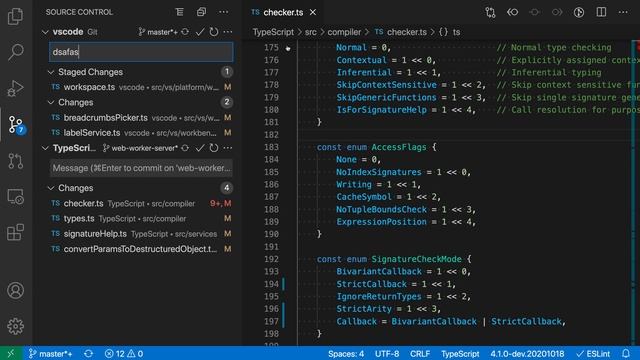Synchronize changes for vscode repository
The width and height of the screenshot is (640, 360).
tap(185, 31)
